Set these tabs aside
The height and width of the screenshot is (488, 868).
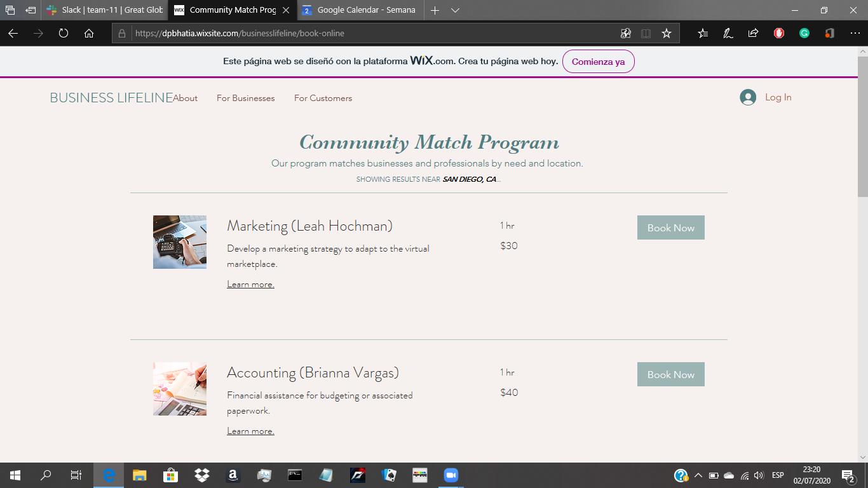click(31, 10)
